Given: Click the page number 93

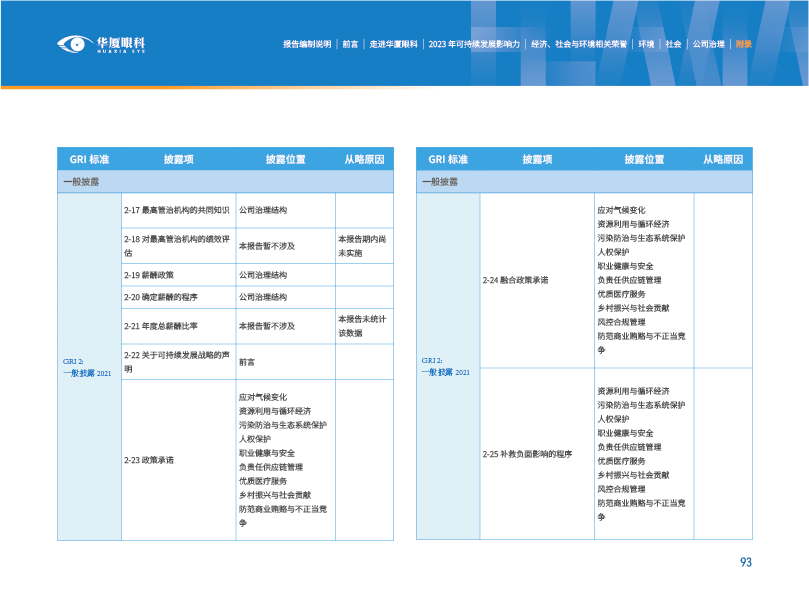Looking at the screenshot, I should (x=745, y=562).
